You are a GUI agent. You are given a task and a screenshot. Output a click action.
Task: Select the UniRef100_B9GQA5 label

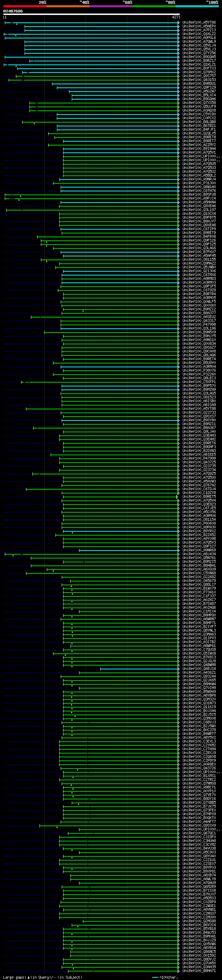[x=199, y=57]
